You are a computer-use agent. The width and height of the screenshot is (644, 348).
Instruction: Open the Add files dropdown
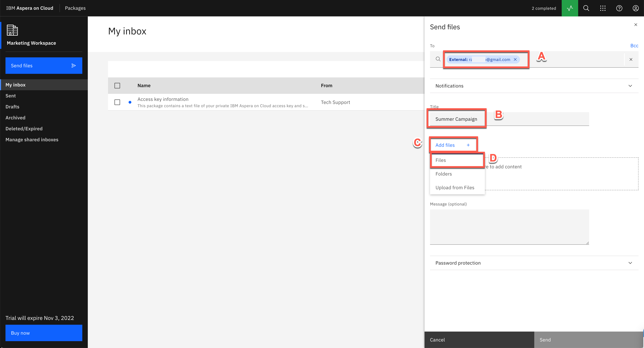click(452, 145)
